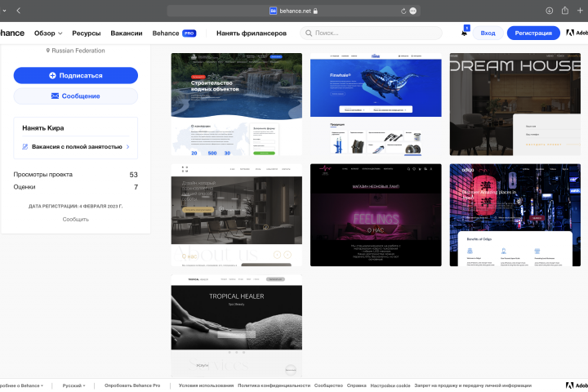The image size is (588, 392).
Task: Open Нанять фрилансеров navigation link
Action: (x=252, y=33)
